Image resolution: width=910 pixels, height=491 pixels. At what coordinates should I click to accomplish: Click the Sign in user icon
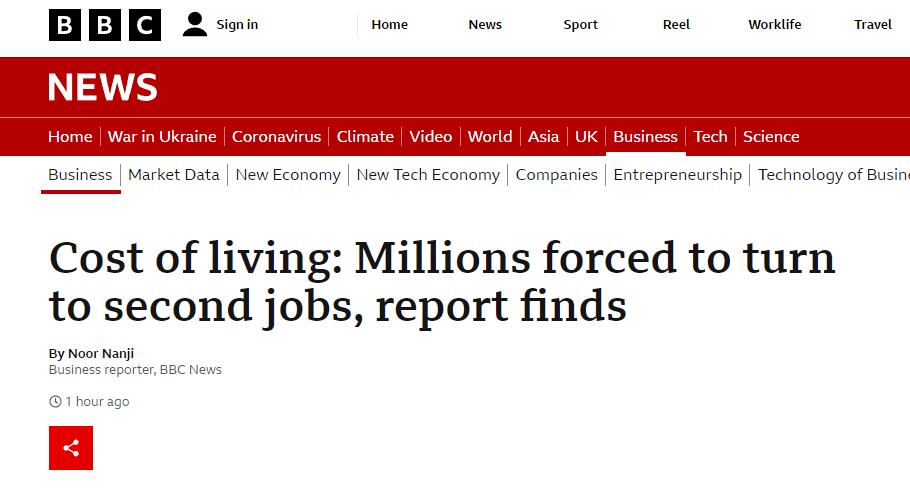click(195, 24)
